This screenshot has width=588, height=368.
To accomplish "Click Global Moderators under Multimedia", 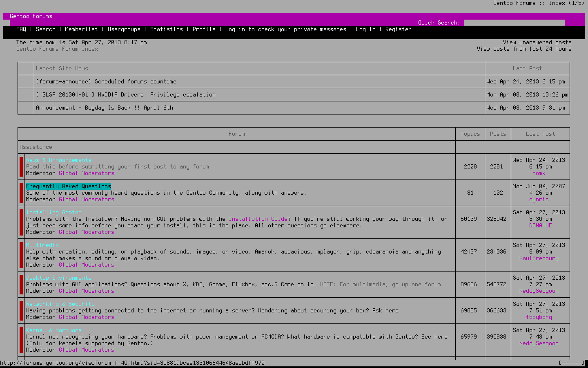I will (87, 265).
